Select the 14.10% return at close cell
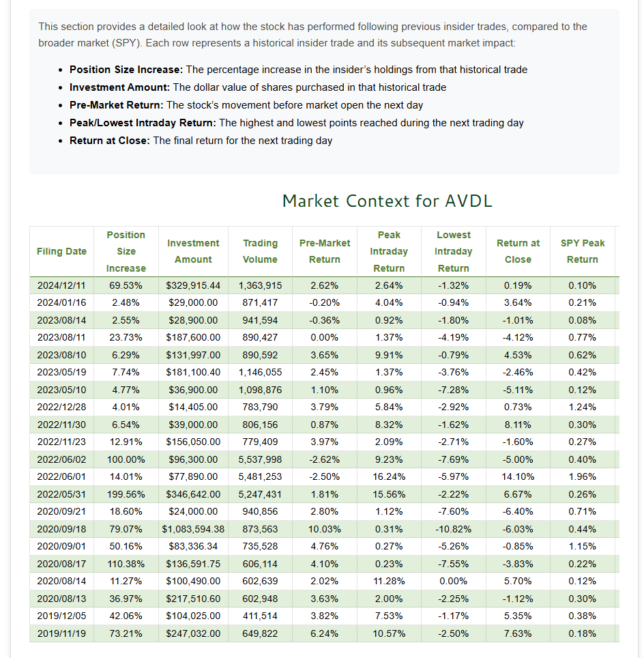Image resolution: width=644 pixels, height=658 pixels. point(518,476)
